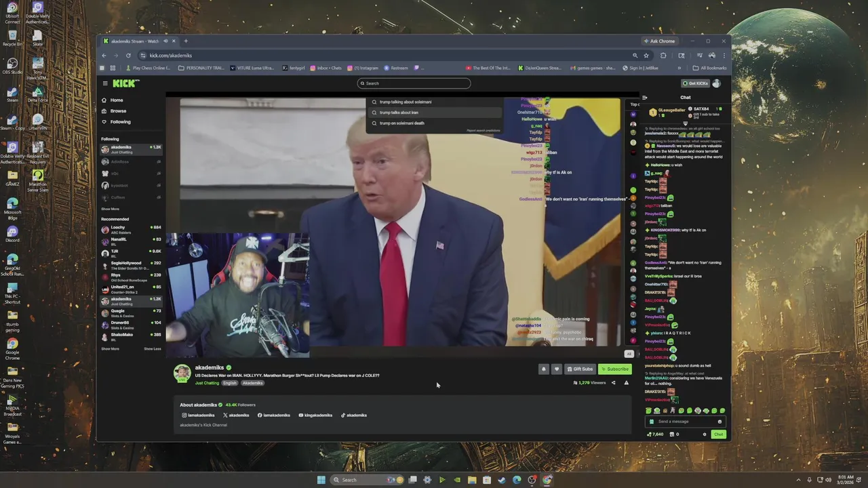The image size is (868, 488).
Task: Mute the tab using speaker icon
Action: pos(165,41)
